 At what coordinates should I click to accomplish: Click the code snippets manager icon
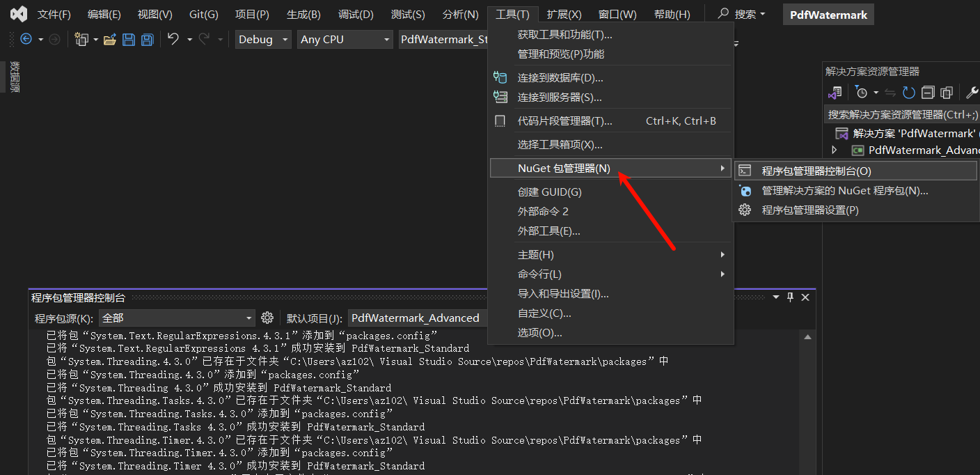click(x=500, y=120)
